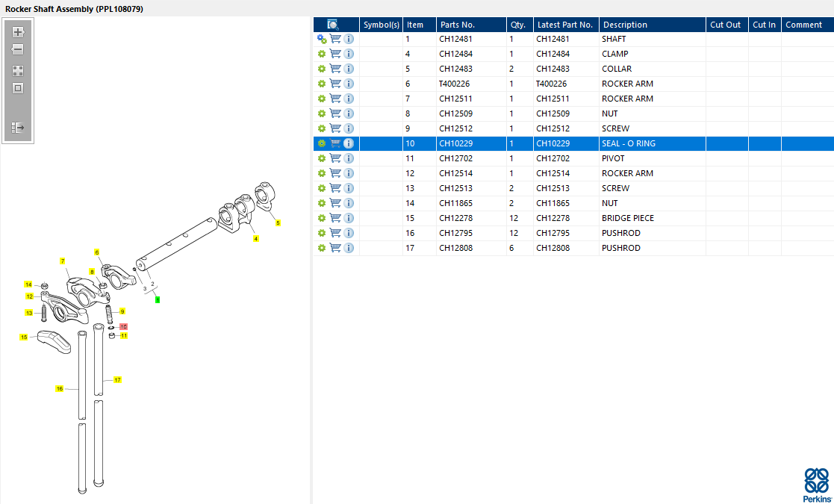Open info for NUT CH12509
The width and height of the screenshot is (834, 504).
point(349,113)
